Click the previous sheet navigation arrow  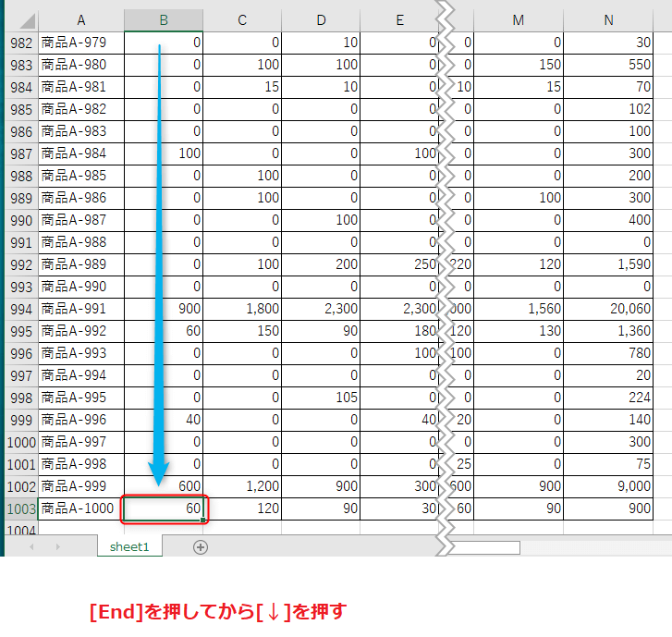31,546
